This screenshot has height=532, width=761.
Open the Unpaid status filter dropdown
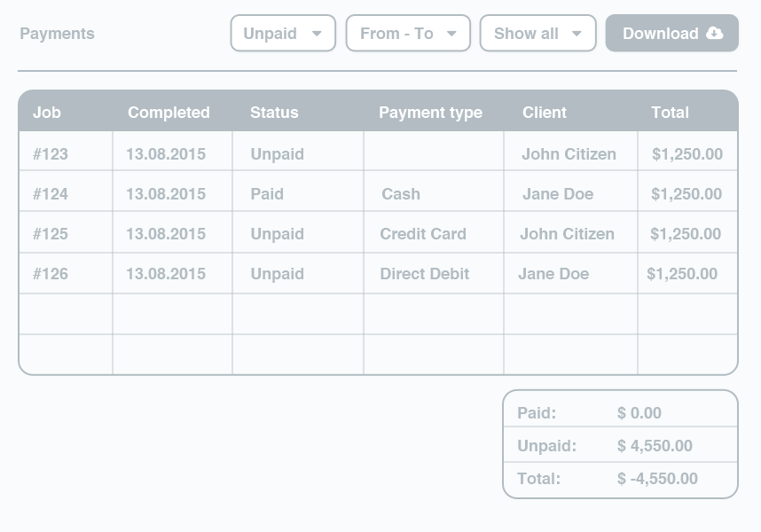point(283,34)
